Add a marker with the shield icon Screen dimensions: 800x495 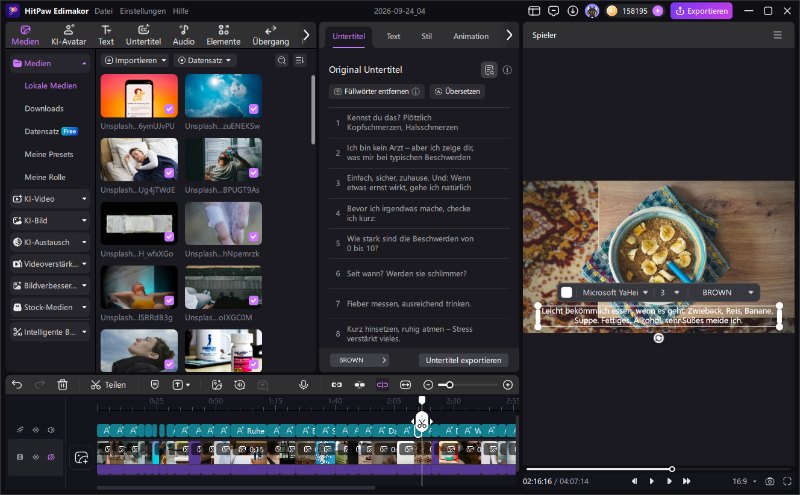(155, 385)
